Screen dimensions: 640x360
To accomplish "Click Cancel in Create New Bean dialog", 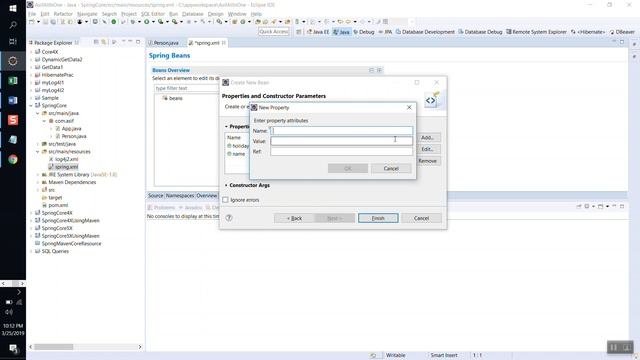I will click(421, 218).
